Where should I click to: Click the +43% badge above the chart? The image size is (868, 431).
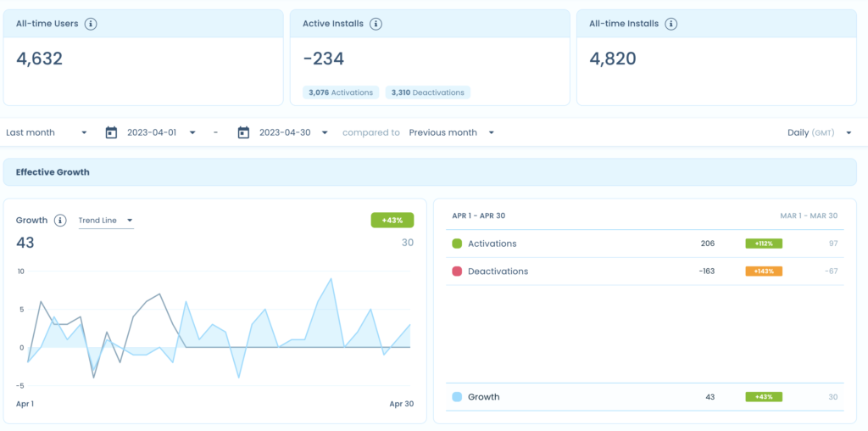(392, 220)
